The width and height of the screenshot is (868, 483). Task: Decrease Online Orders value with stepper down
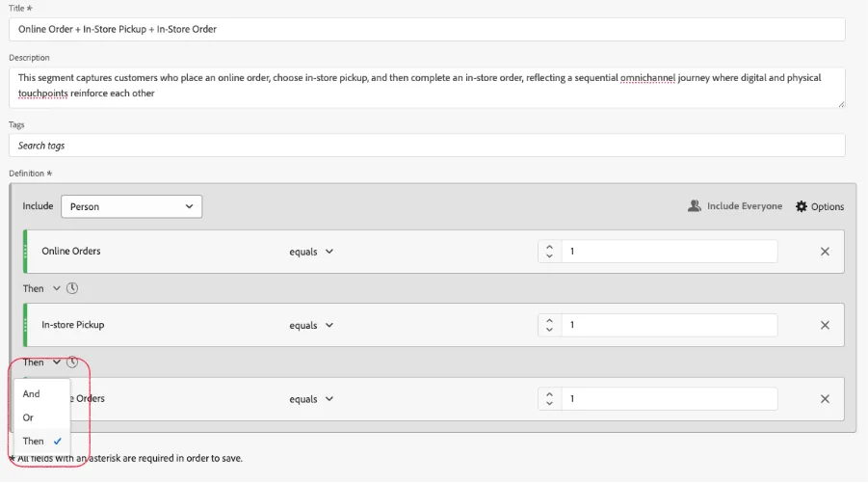click(x=549, y=255)
